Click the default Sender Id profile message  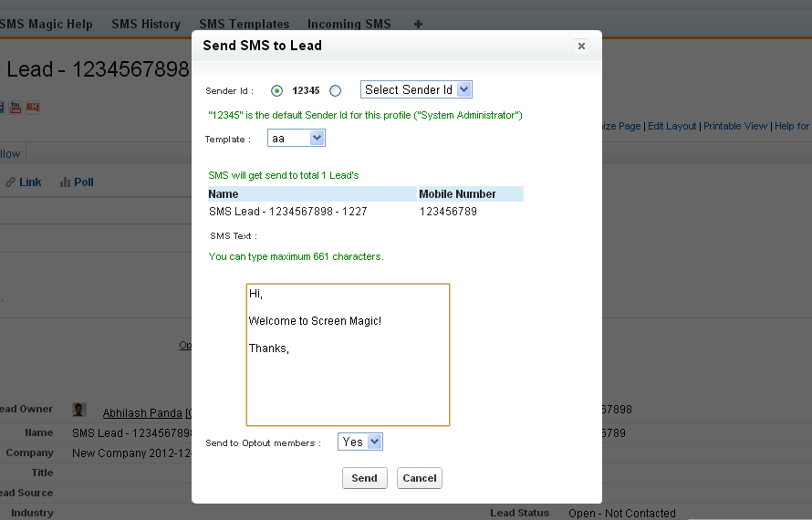365,115
